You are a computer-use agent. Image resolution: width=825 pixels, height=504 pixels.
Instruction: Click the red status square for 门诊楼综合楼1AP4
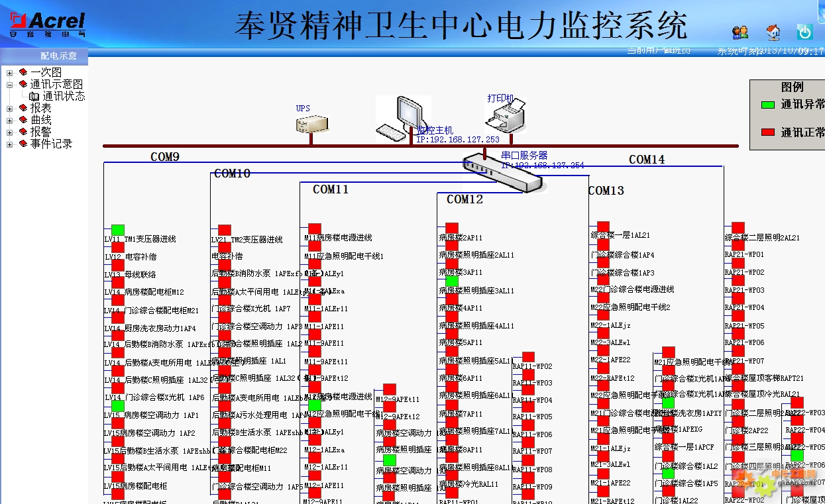coord(603,246)
